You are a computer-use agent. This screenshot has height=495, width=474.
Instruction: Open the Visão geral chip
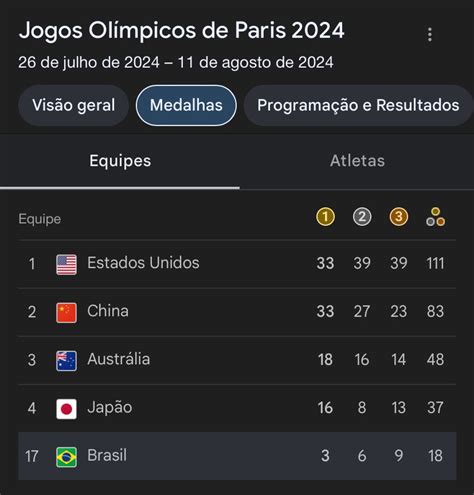[x=74, y=105]
